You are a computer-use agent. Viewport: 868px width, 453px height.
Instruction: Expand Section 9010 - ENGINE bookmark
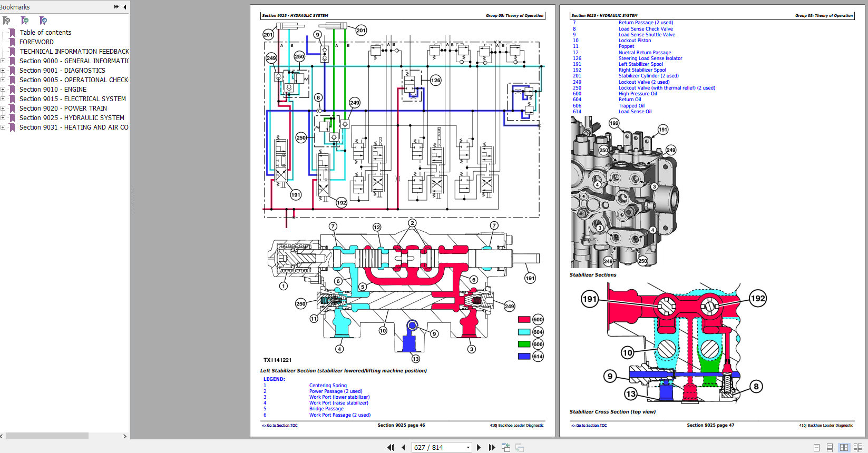[3, 90]
